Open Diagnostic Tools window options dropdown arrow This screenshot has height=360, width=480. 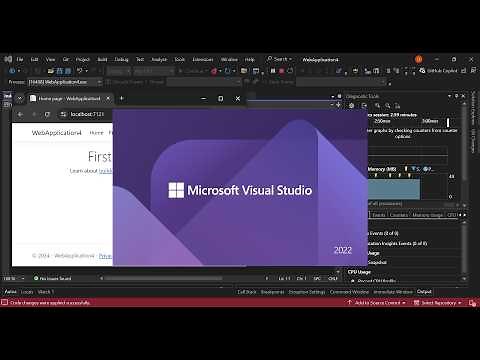(x=449, y=96)
